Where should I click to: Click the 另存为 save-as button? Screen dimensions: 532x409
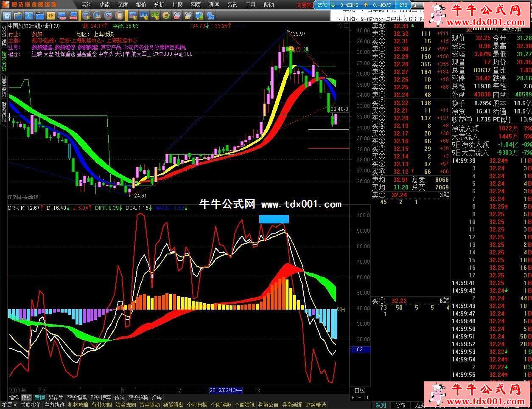pyautogui.click(x=56, y=398)
